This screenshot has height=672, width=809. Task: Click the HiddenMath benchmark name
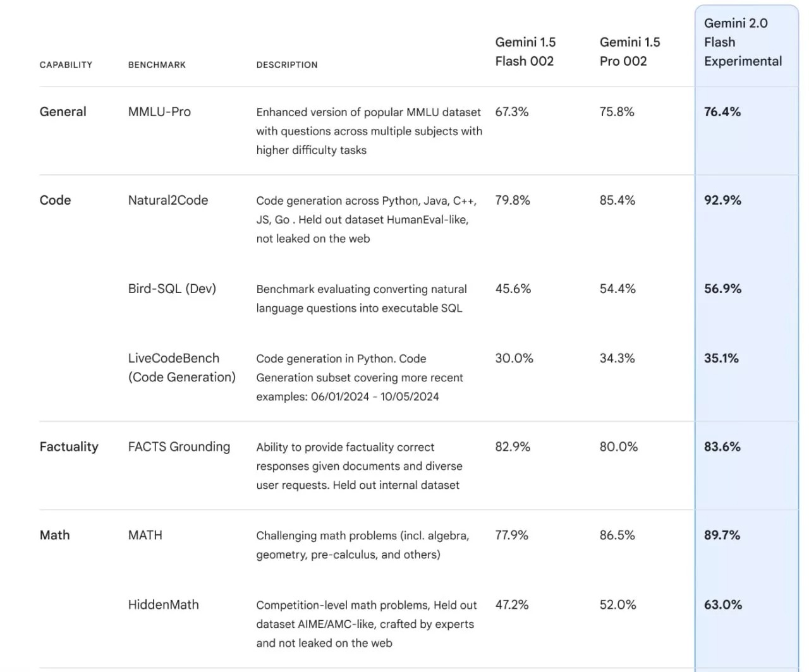click(163, 604)
